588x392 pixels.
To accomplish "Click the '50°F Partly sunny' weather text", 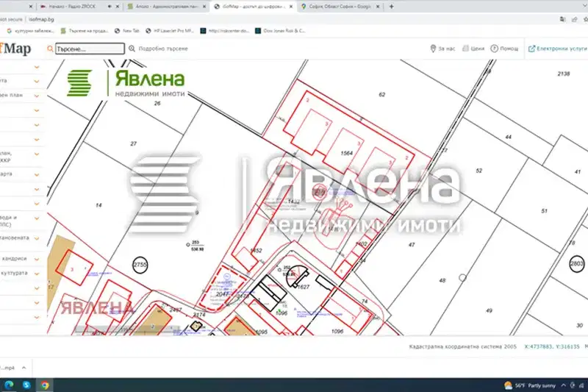I will 535,385.
